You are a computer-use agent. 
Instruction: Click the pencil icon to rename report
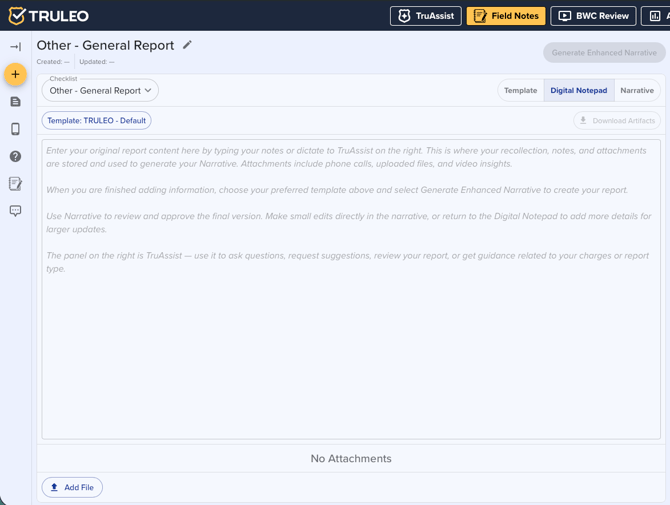coord(187,45)
